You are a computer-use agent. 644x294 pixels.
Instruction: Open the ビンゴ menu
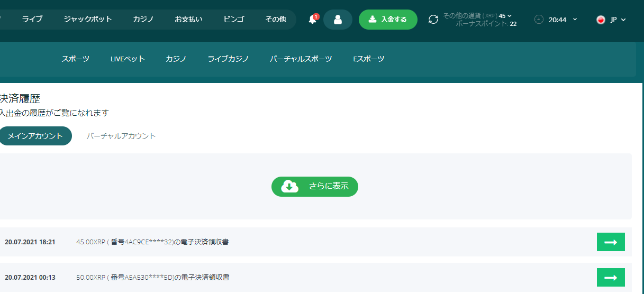pyautogui.click(x=234, y=19)
